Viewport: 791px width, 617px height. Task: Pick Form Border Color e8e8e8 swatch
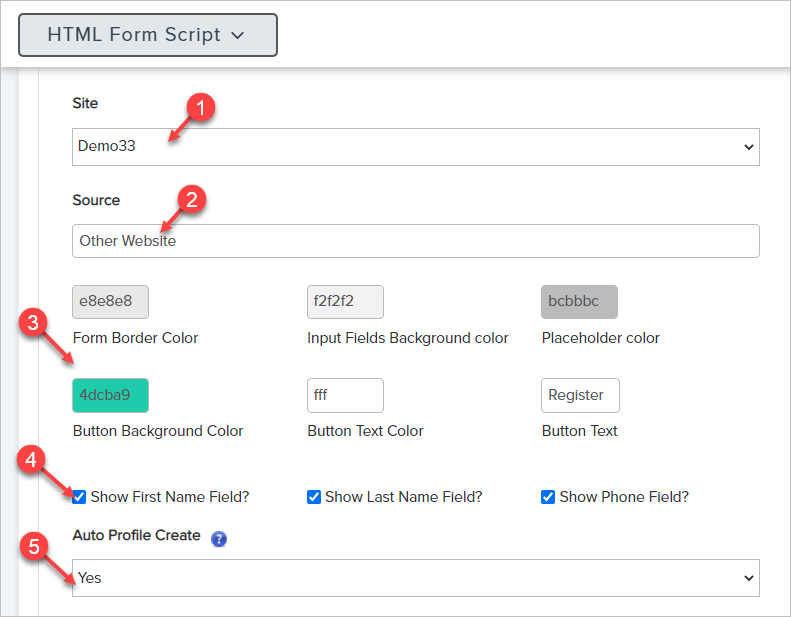pyautogui.click(x=111, y=302)
